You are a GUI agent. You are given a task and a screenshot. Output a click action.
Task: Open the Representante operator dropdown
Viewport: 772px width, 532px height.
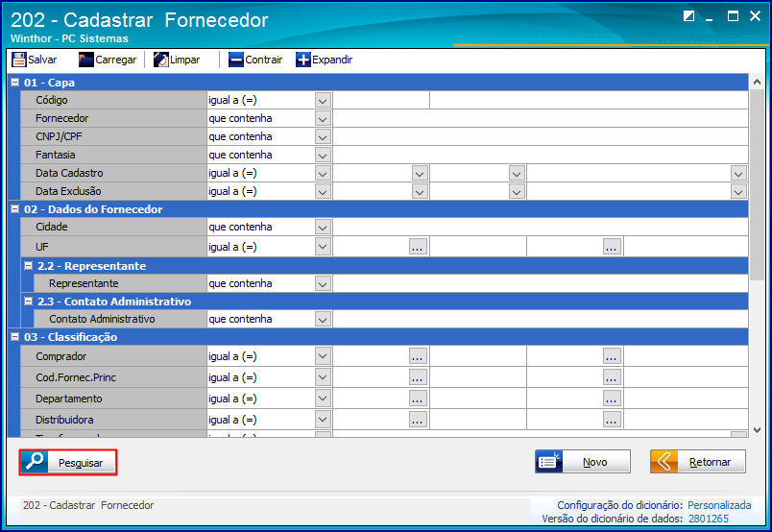[323, 283]
